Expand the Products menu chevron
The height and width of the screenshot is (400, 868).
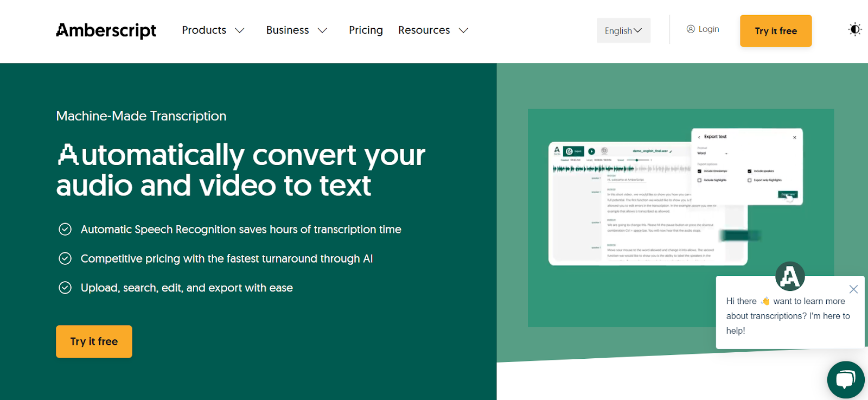240,30
